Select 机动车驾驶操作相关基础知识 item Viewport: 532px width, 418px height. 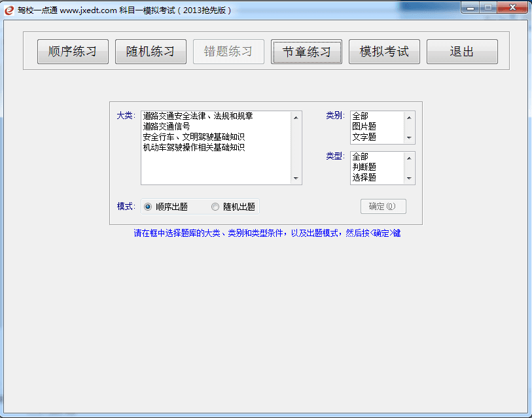point(194,147)
